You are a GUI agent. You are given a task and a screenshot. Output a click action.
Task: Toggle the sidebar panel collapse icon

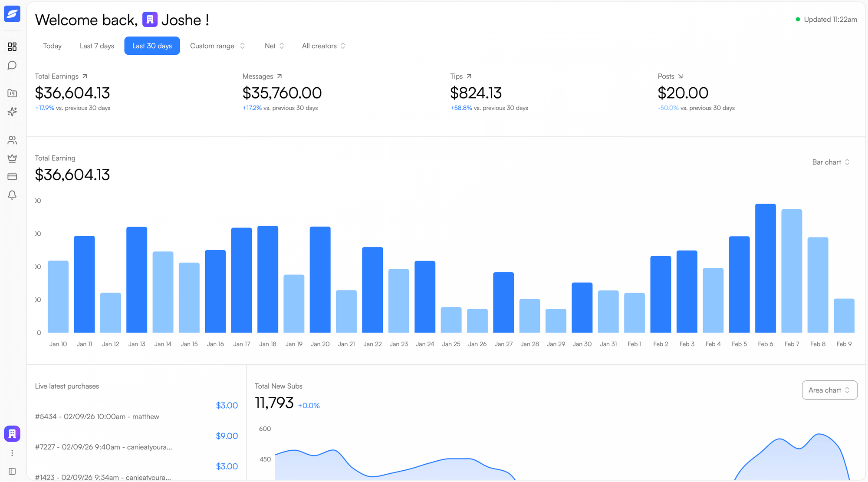(12, 471)
